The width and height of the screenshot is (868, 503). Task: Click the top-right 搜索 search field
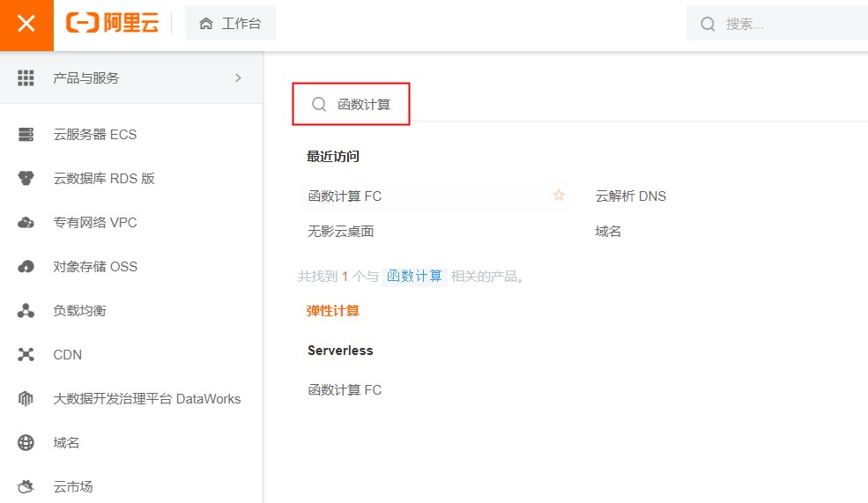point(777,24)
